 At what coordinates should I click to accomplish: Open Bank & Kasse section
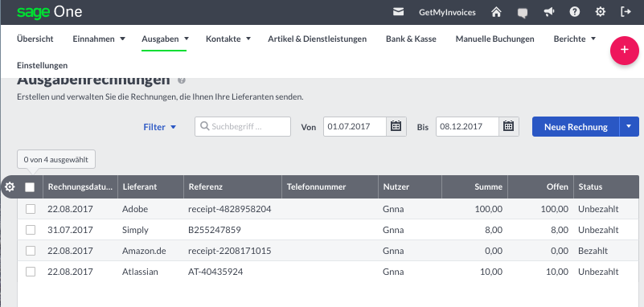tap(411, 39)
